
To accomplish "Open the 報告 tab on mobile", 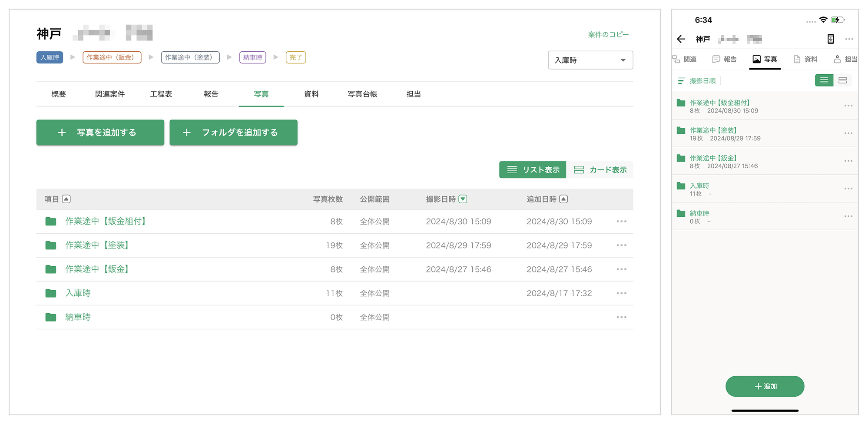I will tap(725, 60).
